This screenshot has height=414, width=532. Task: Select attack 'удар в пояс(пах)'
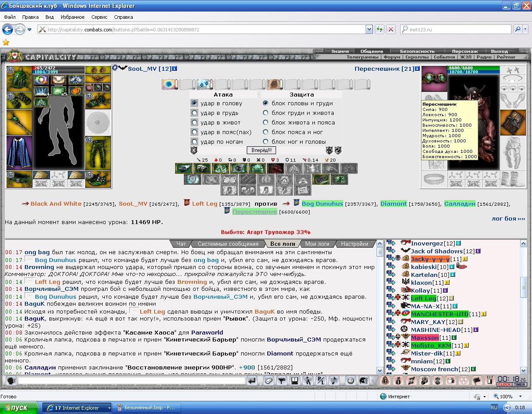click(x=194, y=132)
